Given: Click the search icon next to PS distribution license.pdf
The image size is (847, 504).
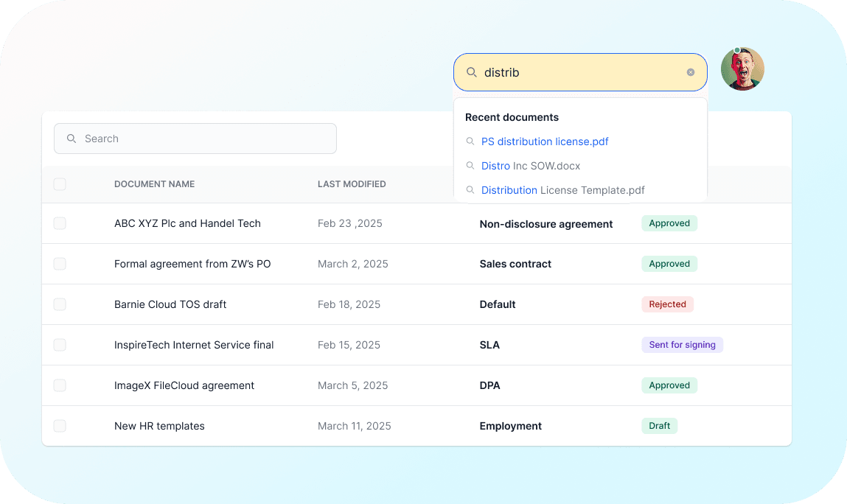Looking at the screenshot, I should tap(470, 141).
